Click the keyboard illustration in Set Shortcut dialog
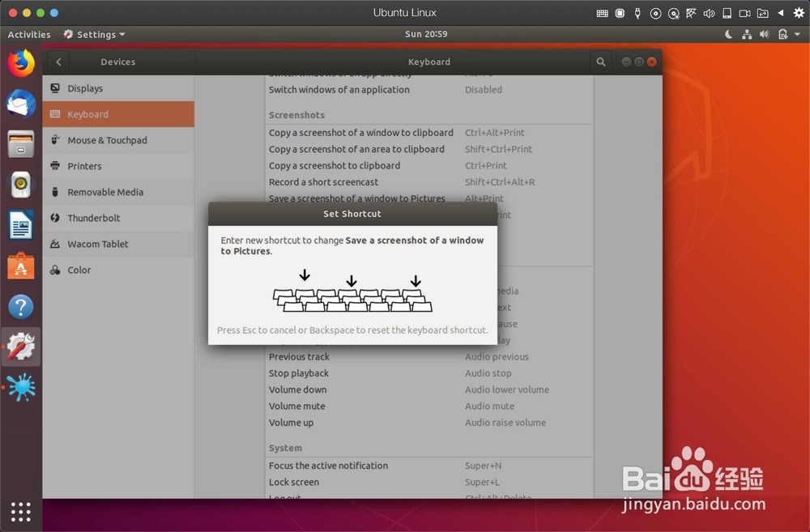The height and width of the screenshot is (532, 810). pyautogui.click(x=352, y=291)
